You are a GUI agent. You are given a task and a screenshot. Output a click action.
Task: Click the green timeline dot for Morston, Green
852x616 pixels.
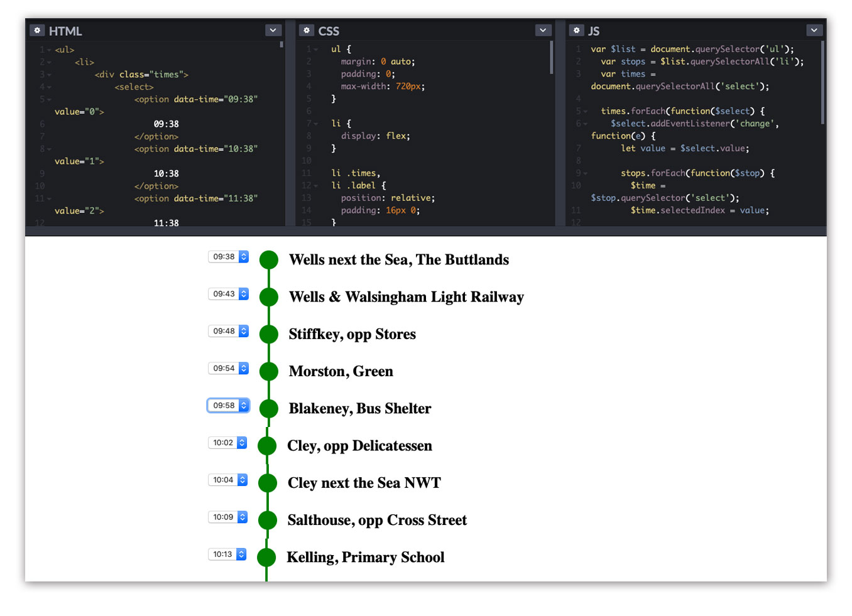click(269, 371)
